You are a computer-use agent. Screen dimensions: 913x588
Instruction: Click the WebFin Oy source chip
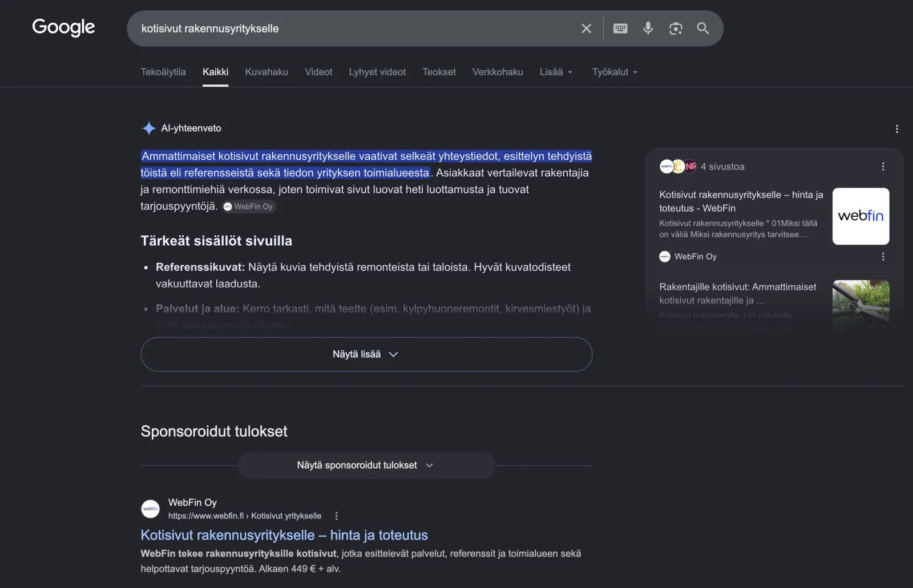pyautogui.click(x=249, y=206)
